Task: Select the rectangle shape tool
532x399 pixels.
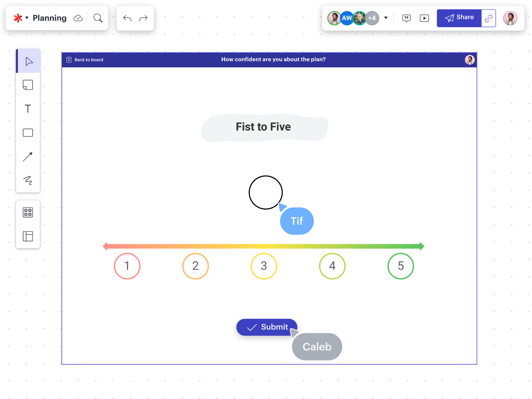Action: [28, 133]
